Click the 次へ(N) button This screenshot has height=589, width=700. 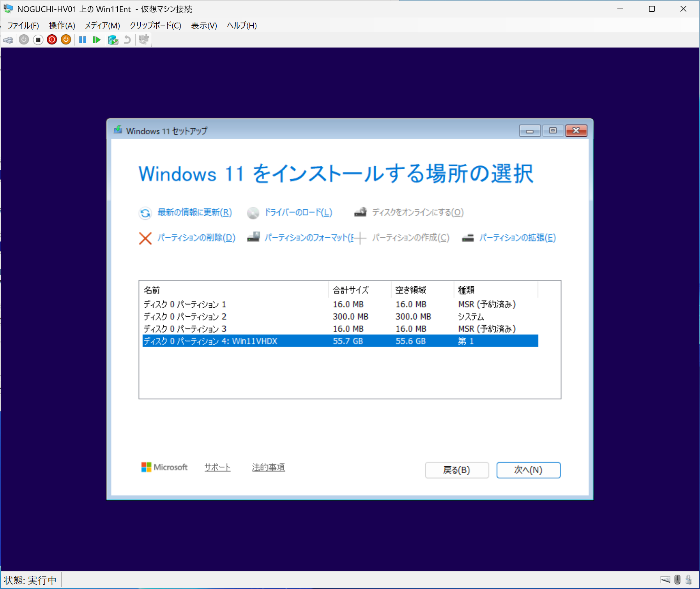(x=529, y=470)
